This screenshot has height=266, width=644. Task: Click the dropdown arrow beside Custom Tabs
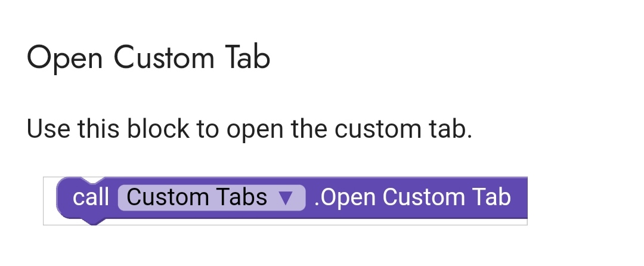(286, 198)
